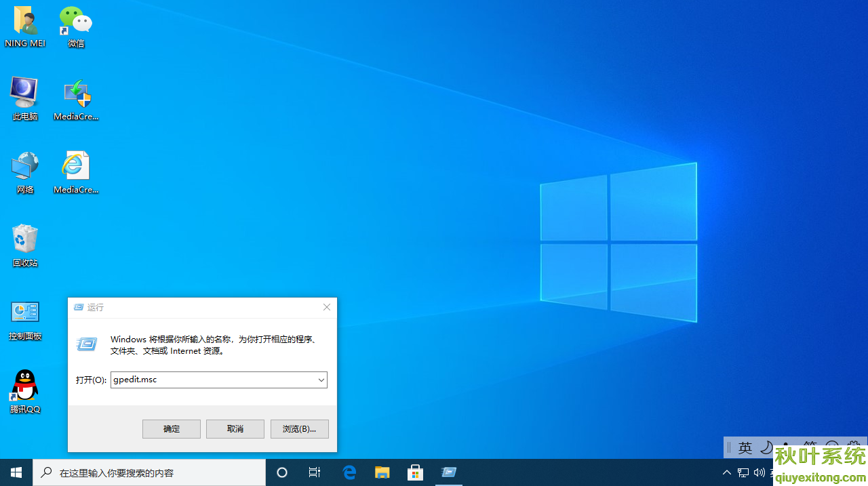This screenshot has height=486, width=868.
Task: Open Microsoft Edge from the taskbar
Action: tap(349, 472)
